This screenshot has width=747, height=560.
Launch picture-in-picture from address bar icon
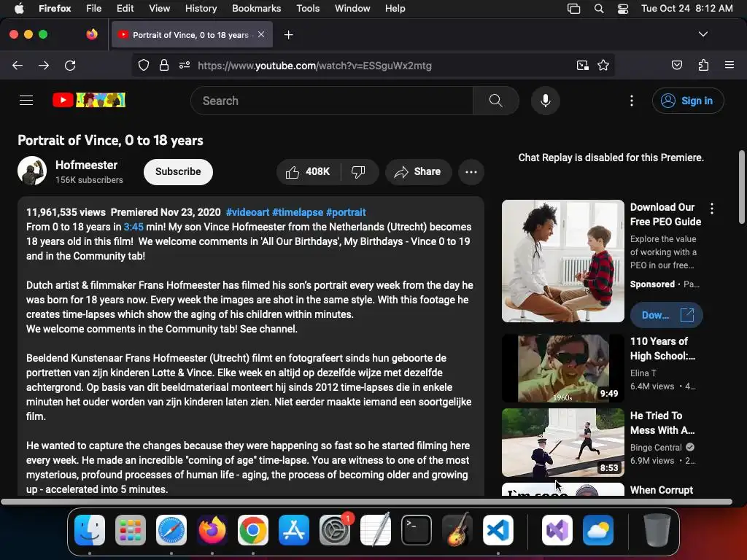582,65
